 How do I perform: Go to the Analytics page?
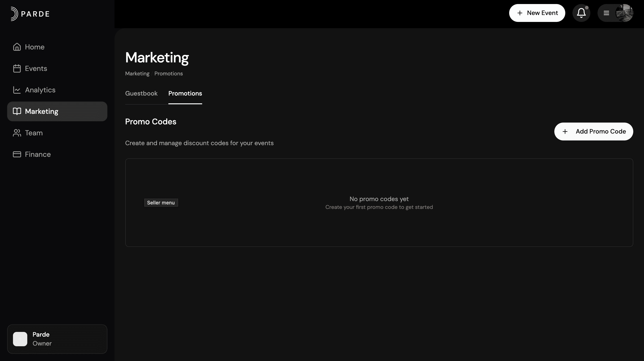(40, 90)
